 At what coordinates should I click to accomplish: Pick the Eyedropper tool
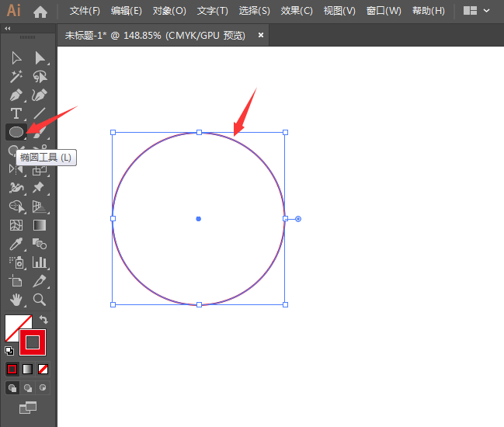pos(16,244)
